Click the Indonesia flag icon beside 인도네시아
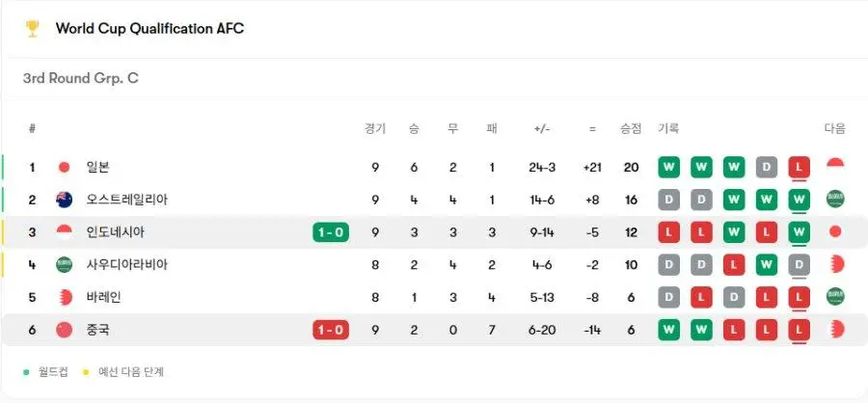Image resolution: width=868 pixels, height=403 pixels. (x=65, y=232)
